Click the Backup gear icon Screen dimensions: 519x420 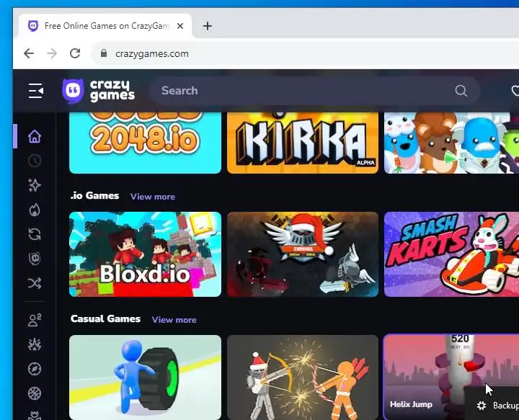point(482,406)
